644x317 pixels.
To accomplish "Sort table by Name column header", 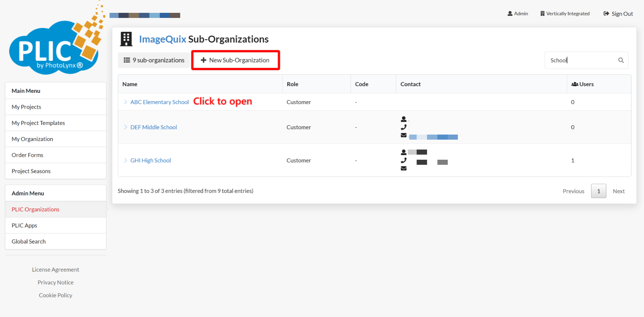I will coord(200,84).
